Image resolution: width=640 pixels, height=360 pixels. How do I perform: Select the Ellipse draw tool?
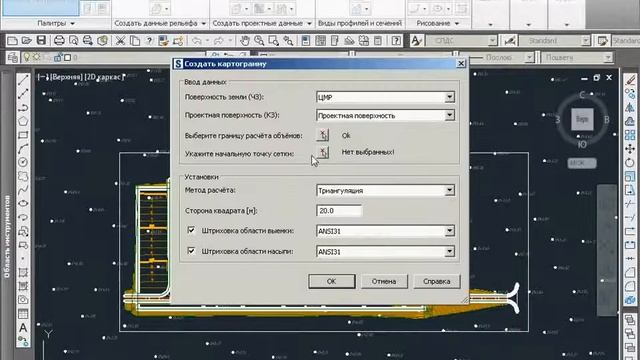click(23, 203)
